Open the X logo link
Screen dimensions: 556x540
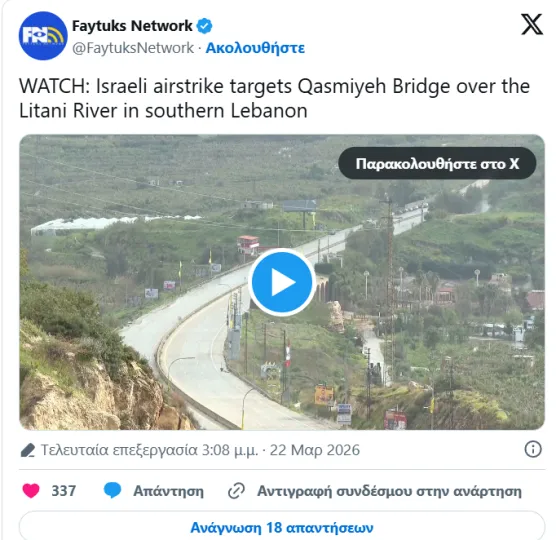click(532, 24)
